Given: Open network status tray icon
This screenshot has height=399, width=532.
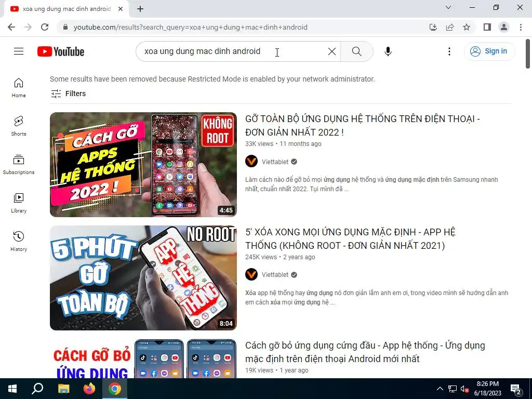Looking at the screenshot, I should pos(452,389).
